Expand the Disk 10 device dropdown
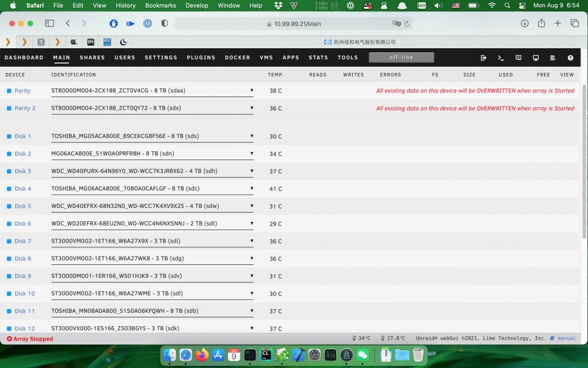Viewport: 588px width, 368px height. click(152, 294)
